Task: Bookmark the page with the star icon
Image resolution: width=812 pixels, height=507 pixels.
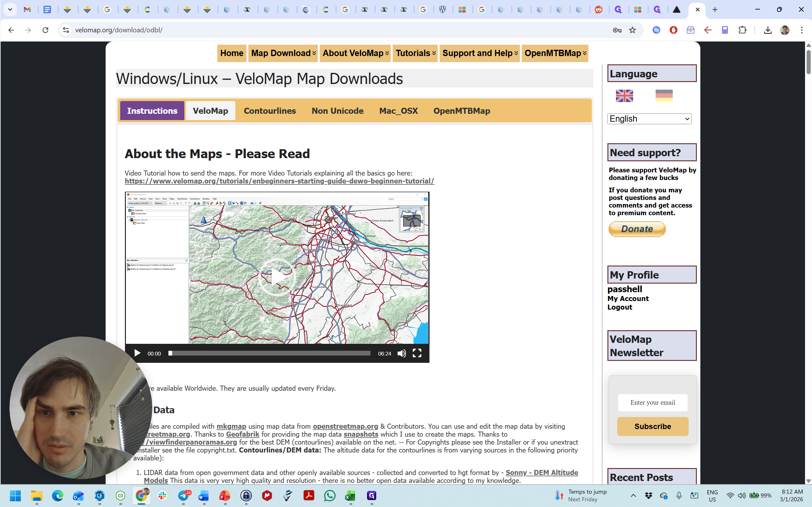Action: (x=632, y=30)
